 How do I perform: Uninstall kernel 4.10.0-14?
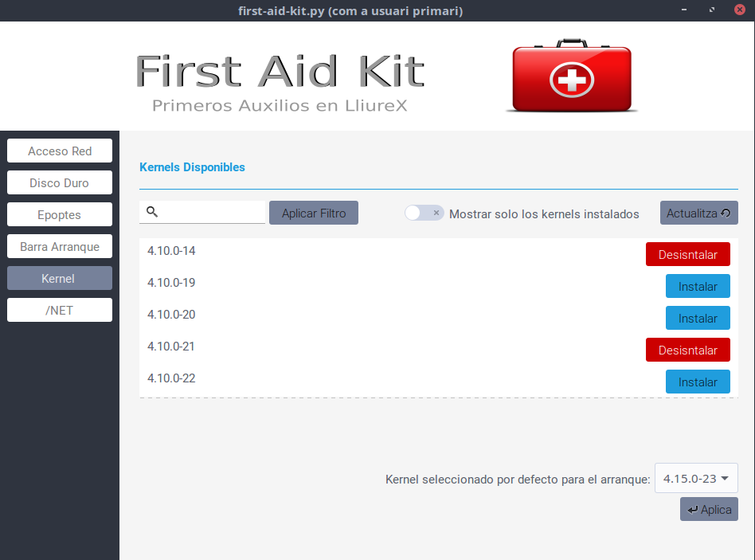click(x=687, y=255)
